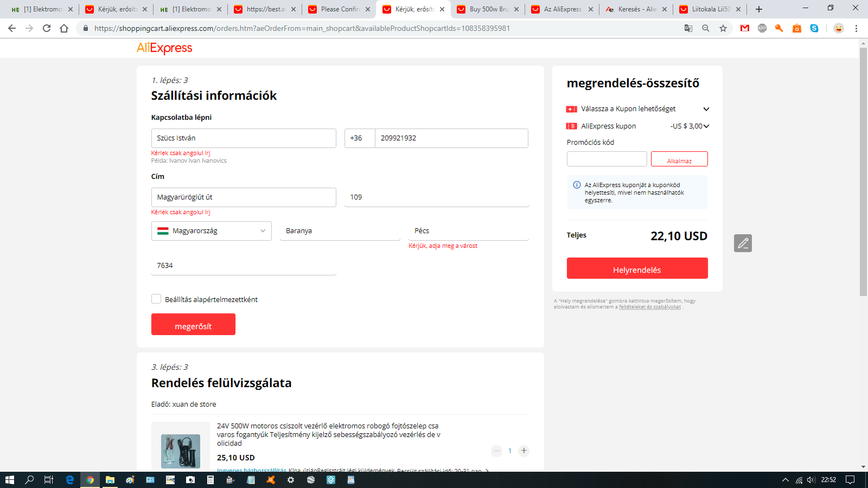Click the browser address bar URL
The height and width of the screenshot is (488, 868).
[302, 28]
